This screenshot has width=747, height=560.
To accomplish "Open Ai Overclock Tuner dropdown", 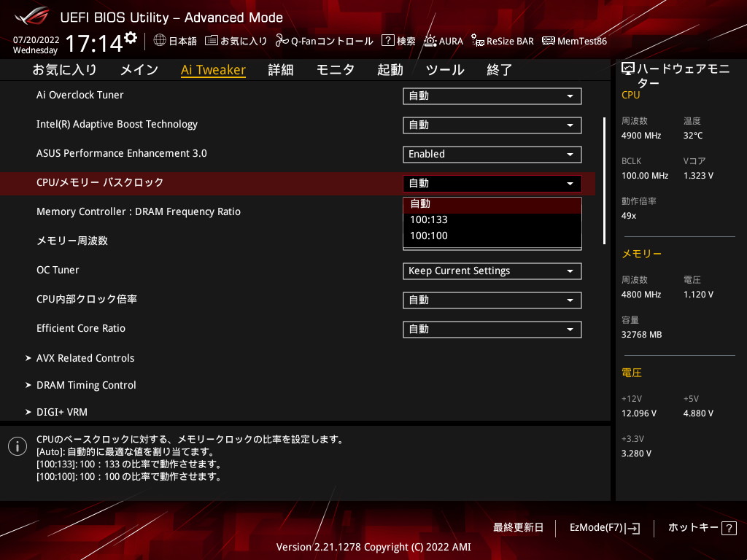I will click(492, 96).
